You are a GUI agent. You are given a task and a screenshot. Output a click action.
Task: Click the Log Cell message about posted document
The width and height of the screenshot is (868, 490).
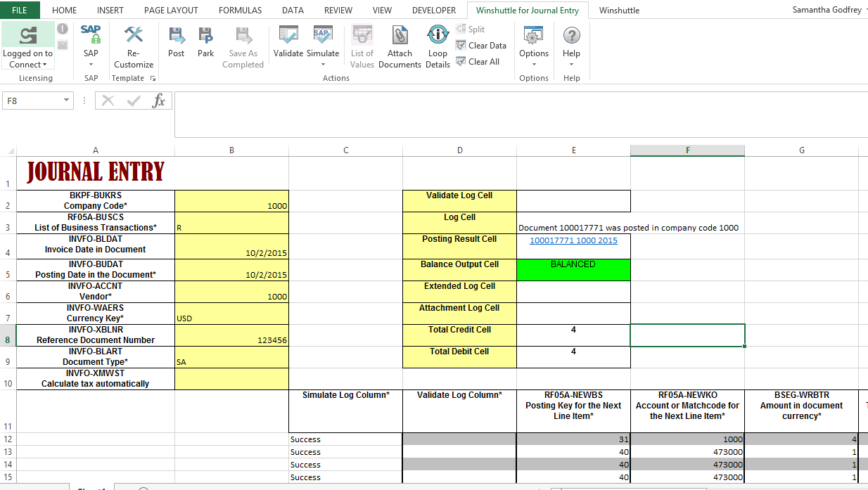coord(628,228)
